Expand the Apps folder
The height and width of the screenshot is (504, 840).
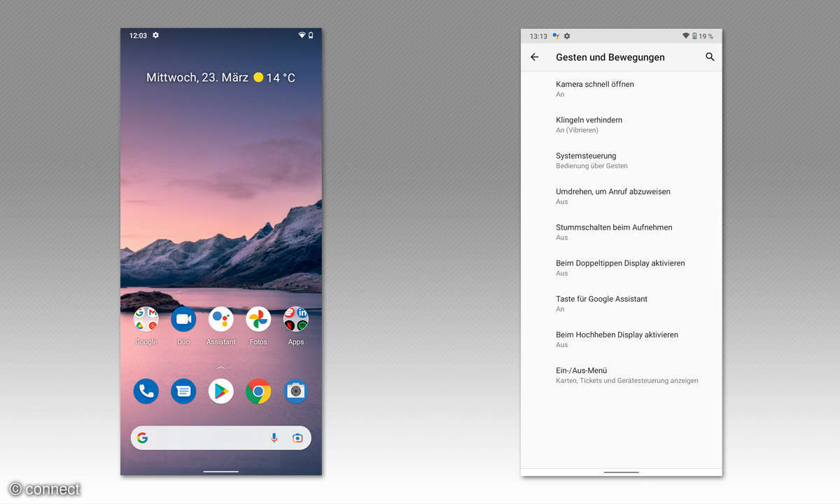click(x=296, y=320)
